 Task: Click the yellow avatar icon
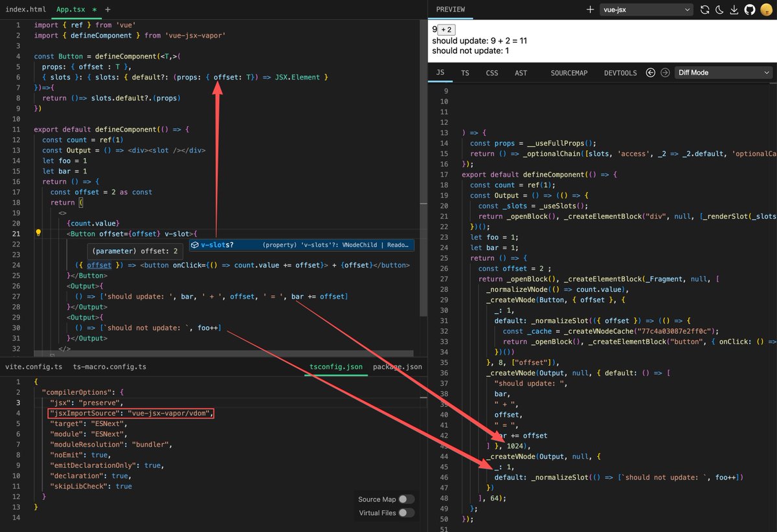coord(766,10)
